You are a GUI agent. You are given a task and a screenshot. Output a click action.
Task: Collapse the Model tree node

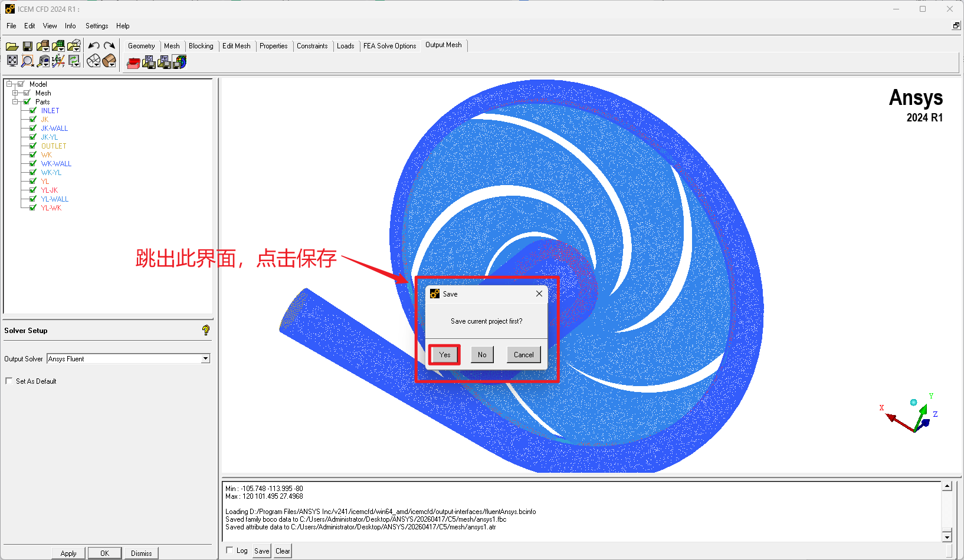coord(9,84)
